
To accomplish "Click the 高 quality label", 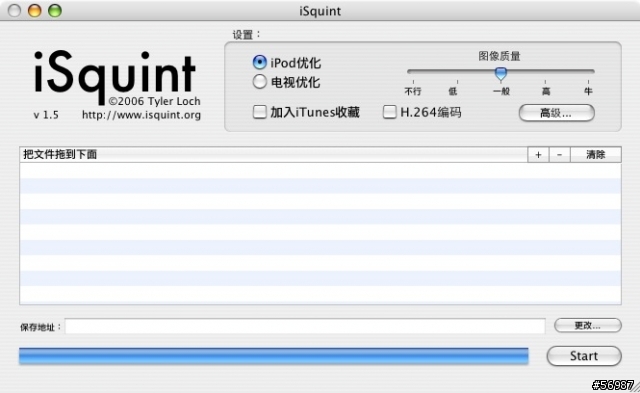I will pos(546,91).
